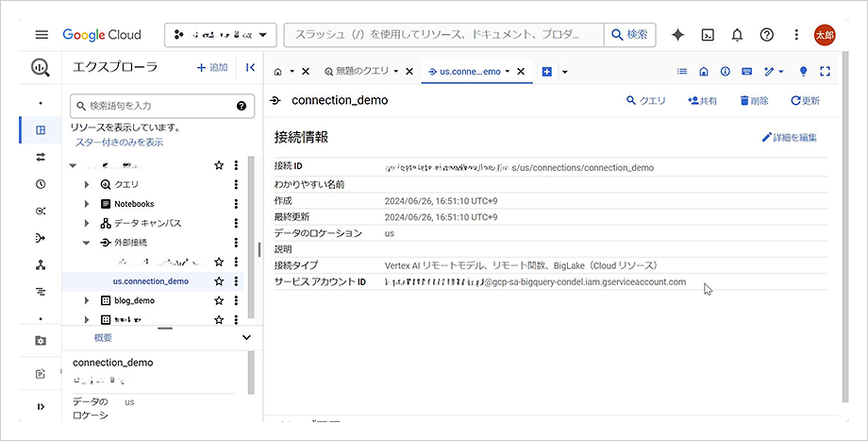
Task: Close the 無題のクエリ tab
Action: pos(409,72)
